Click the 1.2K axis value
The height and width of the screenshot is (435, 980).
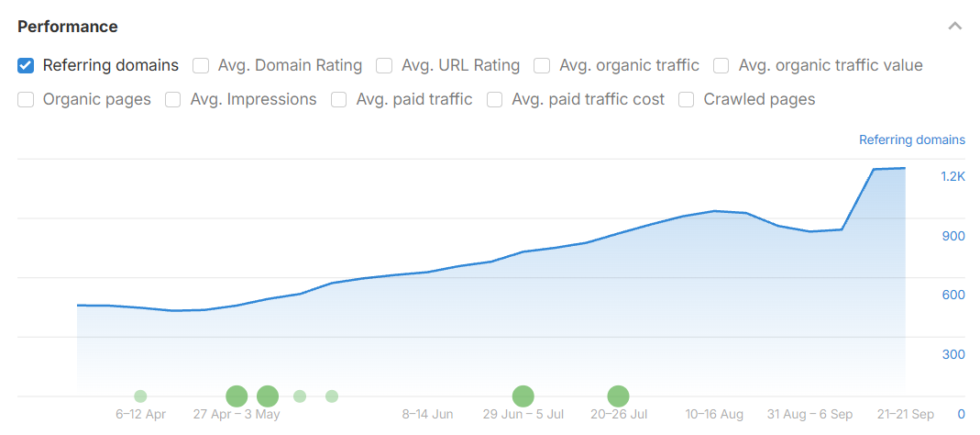tap(953, 176)
